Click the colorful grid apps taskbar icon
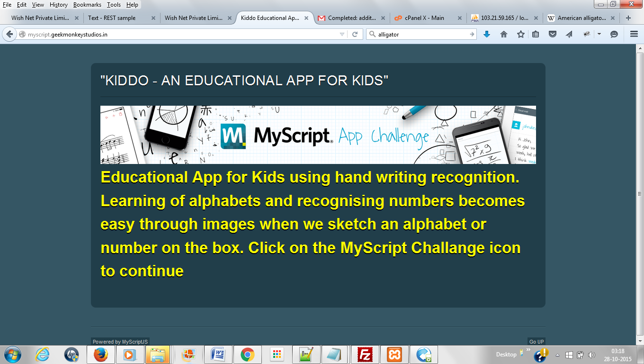Screen dimensions: 644x364 [x=277, y=355]
